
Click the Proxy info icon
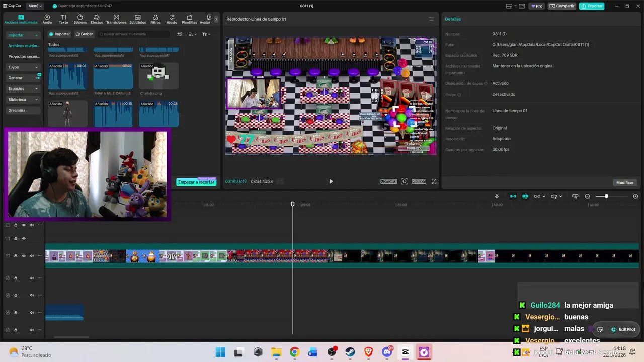pyautogui.click(x=459, y=95)
